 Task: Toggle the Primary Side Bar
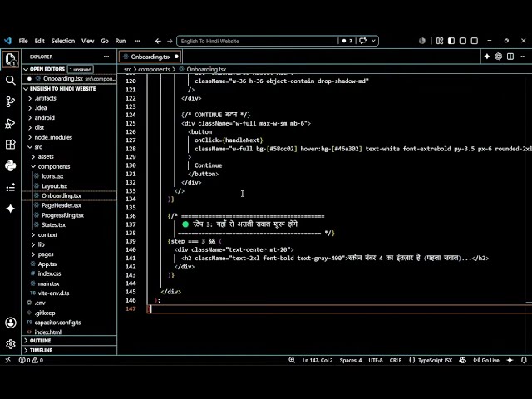(451, 41)
